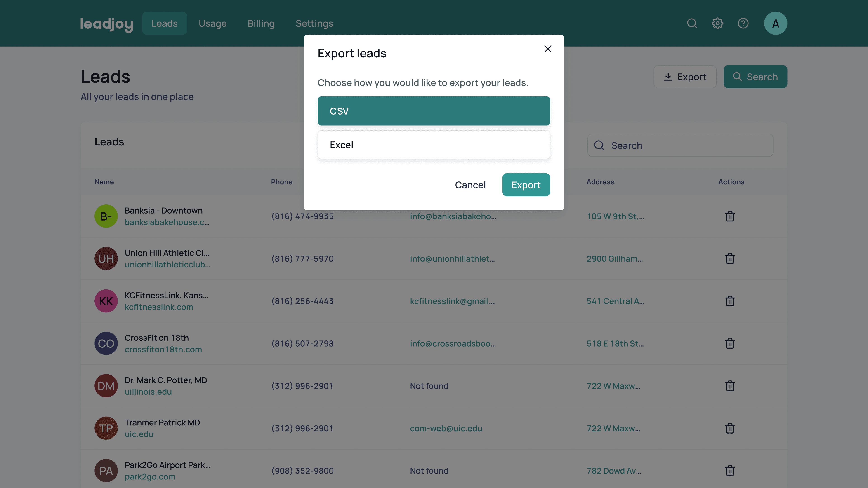Click the kcfitnesslink@gmail... email
868x488 pixels.
453,301
